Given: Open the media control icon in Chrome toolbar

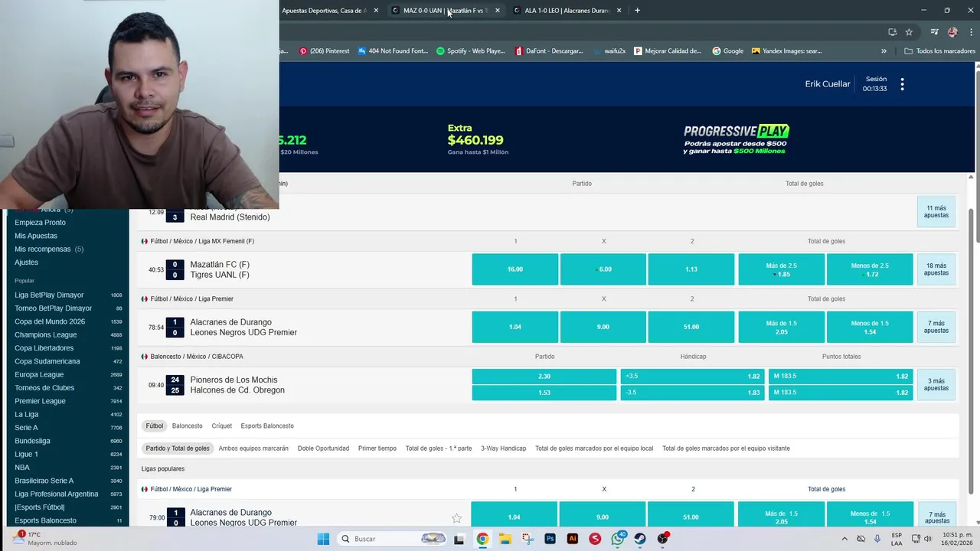Looking at the screenshot, I should (x=934, y=31).
